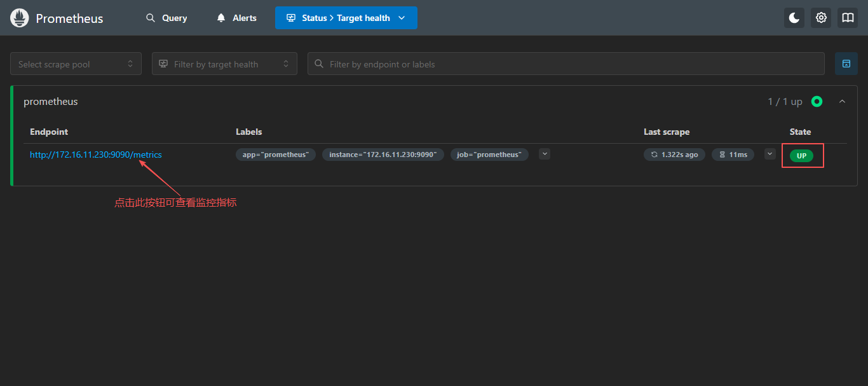Open the 172.16.11.230:9090/metrics endpoint link

point(96,155)
